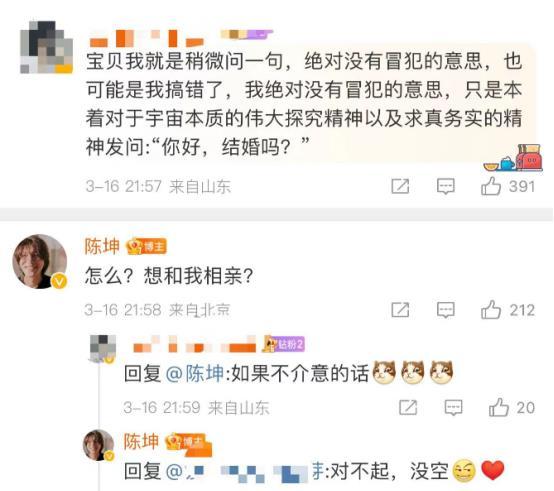Screen dimensions: 554x491
Task: Tap the 博主 badge next to 陈坤
Action: (146, 246)
